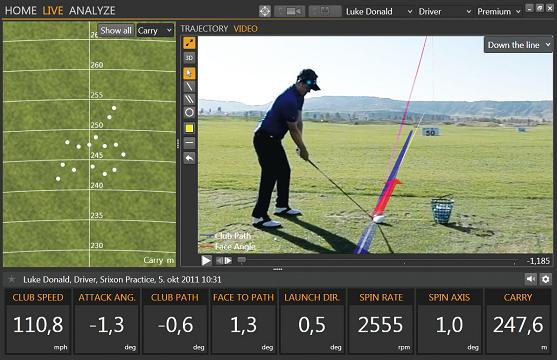Select the pointer cursor tool

(189, 73)
